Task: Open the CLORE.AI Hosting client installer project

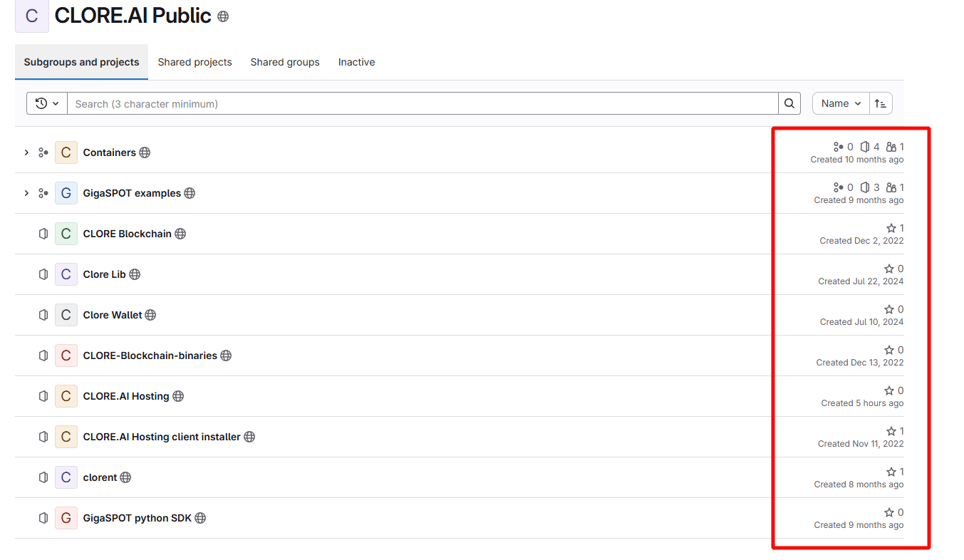Action: 162,437
